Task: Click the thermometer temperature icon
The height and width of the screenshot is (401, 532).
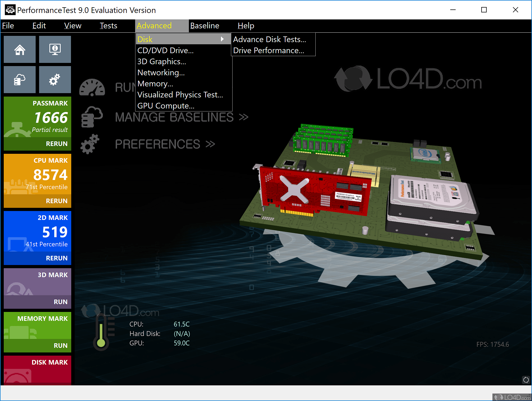Action: (x=101, y=334)
